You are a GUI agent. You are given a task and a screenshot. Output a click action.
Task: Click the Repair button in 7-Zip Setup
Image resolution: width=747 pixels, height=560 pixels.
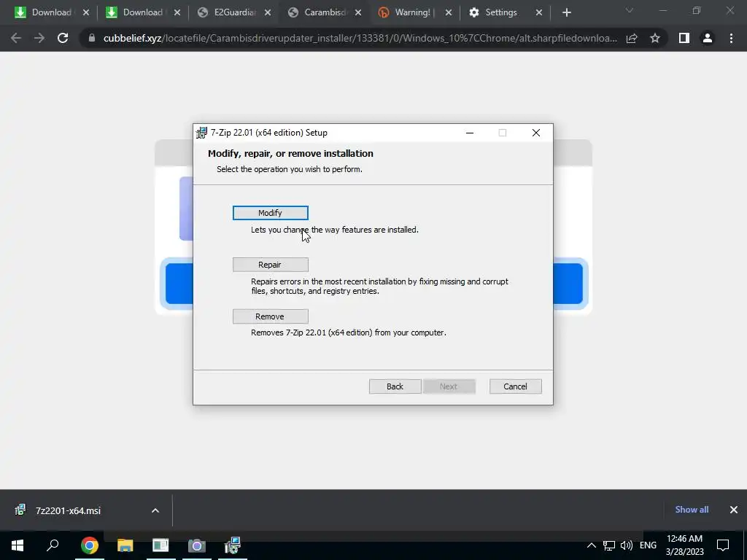(270, 265)
